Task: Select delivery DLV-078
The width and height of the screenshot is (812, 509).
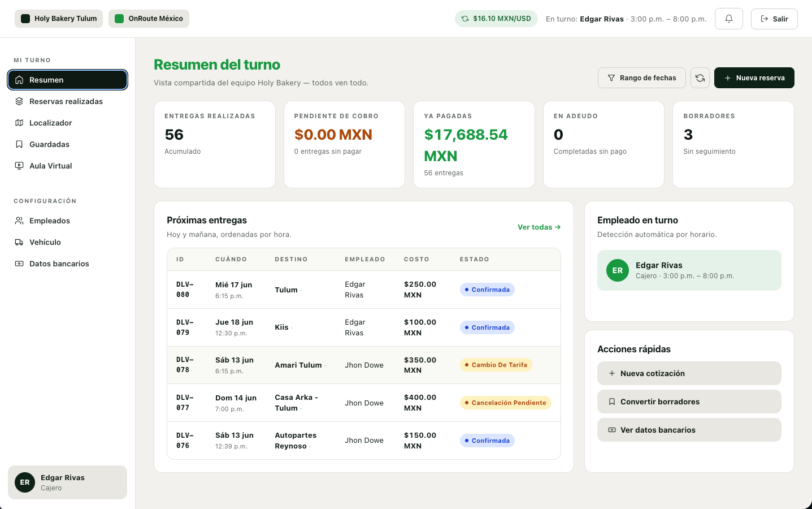Action: 364,365
